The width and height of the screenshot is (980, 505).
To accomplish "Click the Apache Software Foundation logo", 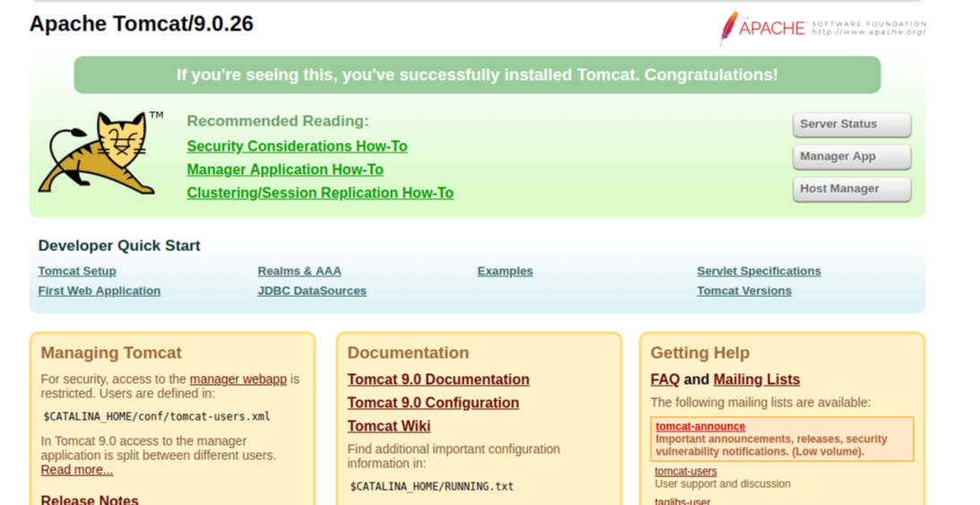I will click(822, 28).
